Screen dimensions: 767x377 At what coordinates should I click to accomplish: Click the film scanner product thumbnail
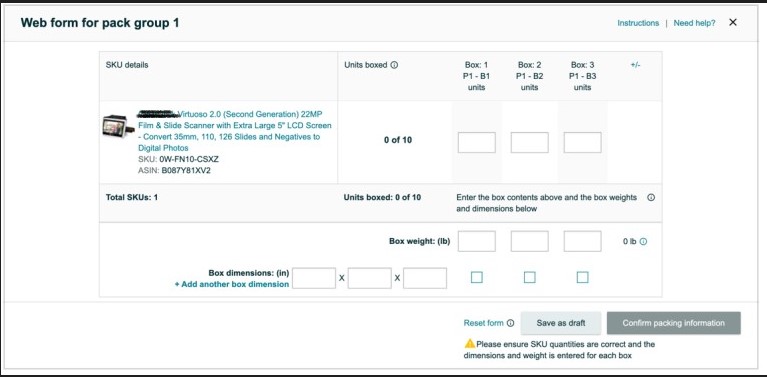118,127
